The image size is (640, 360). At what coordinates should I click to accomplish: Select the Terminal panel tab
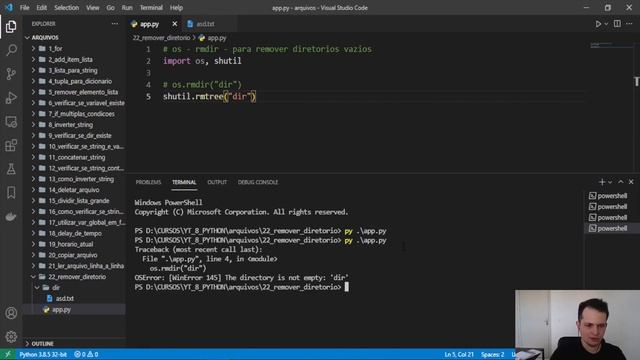pyautogui.click(x=184, y=182)
